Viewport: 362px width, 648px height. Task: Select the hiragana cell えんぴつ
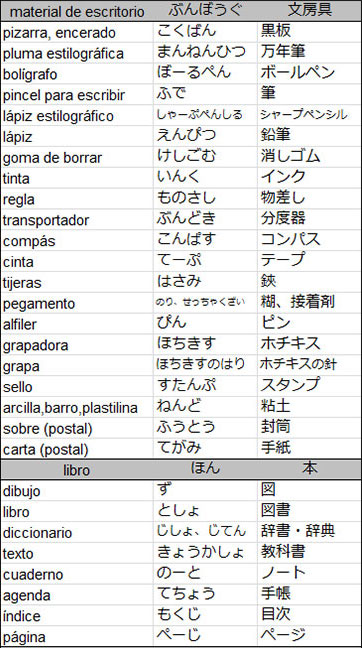pyautogui.click(x=205, y=136)
